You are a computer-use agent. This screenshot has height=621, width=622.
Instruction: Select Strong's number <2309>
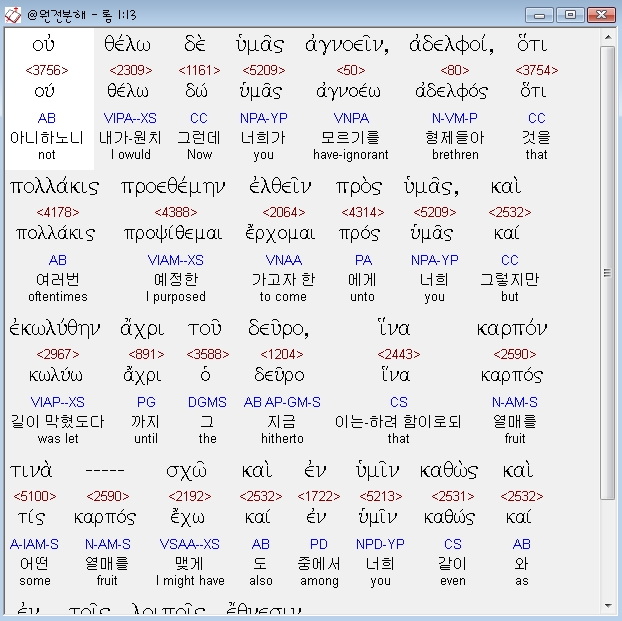131,70
